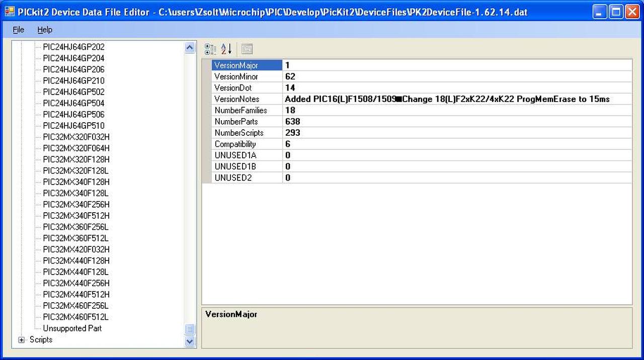Viewport: 644px width, 360px height.
Task: Click the tree scrollbar thumb
Action: click(190, 329)
